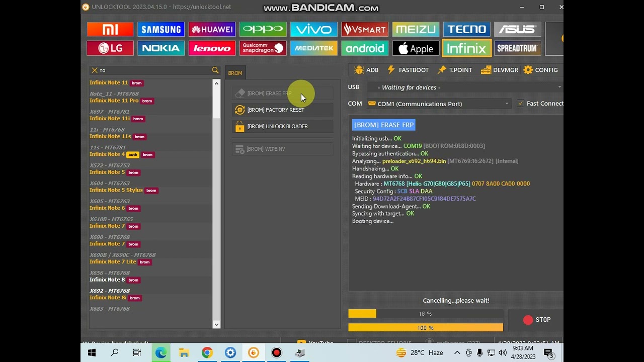Select the Samsung brand logo
Image resolution: width=644 pixels, height=362 pixels.
[x=161, y=29]
